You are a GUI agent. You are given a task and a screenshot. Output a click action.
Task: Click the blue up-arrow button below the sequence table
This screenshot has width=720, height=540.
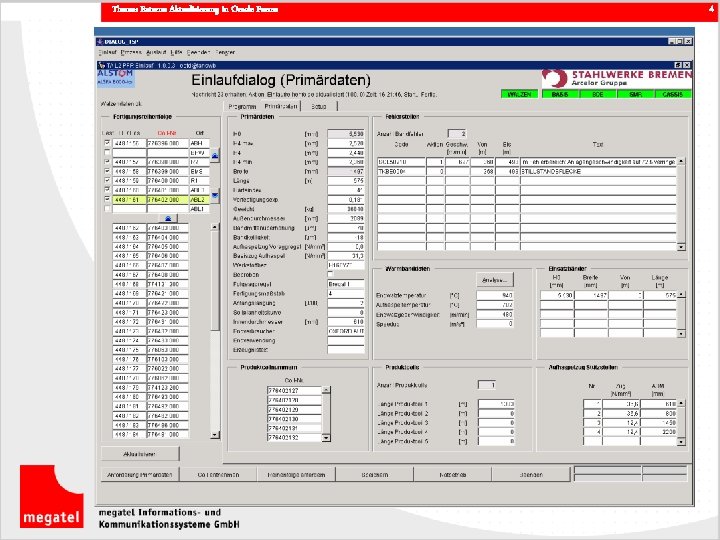167,217
